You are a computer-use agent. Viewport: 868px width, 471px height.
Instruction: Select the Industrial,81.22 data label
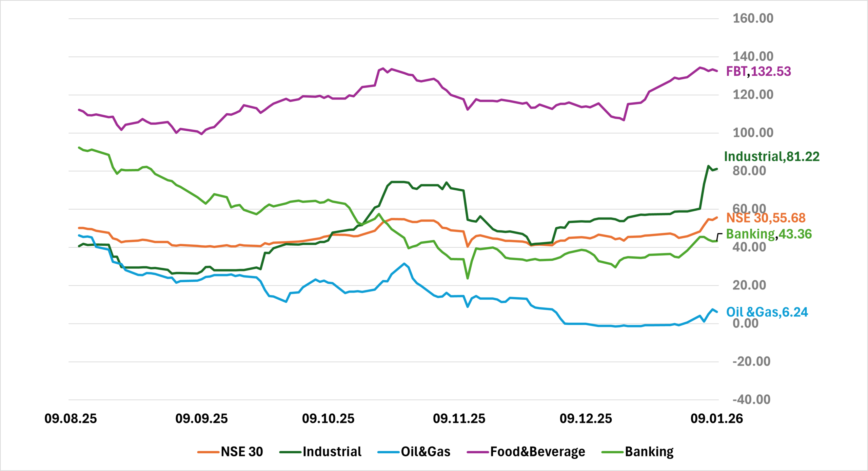click(x=772, y=156)
